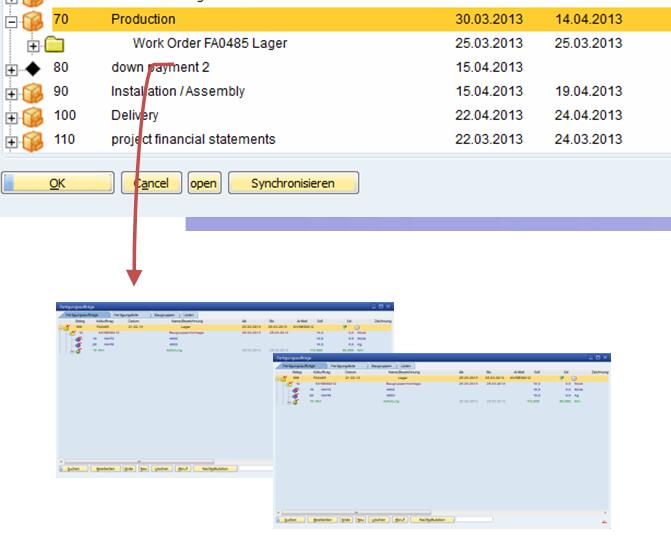Click the Synchronisieren button

click(293, 183)
